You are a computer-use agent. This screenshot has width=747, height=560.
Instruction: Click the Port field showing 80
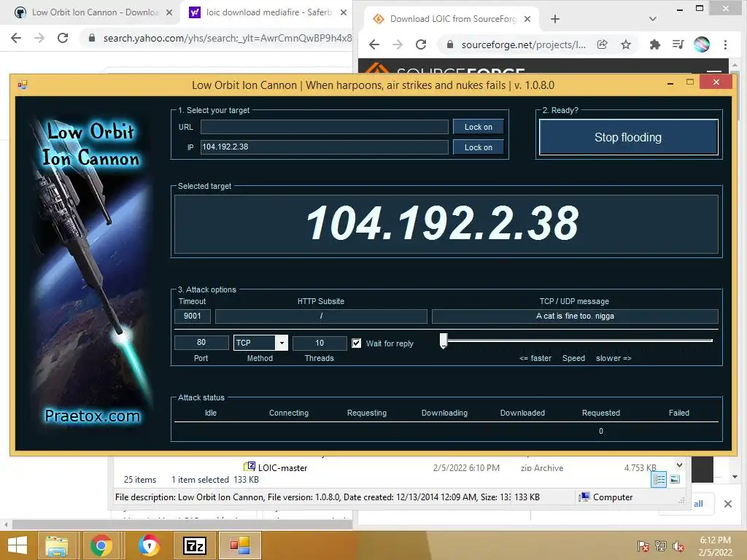[201, 343]
